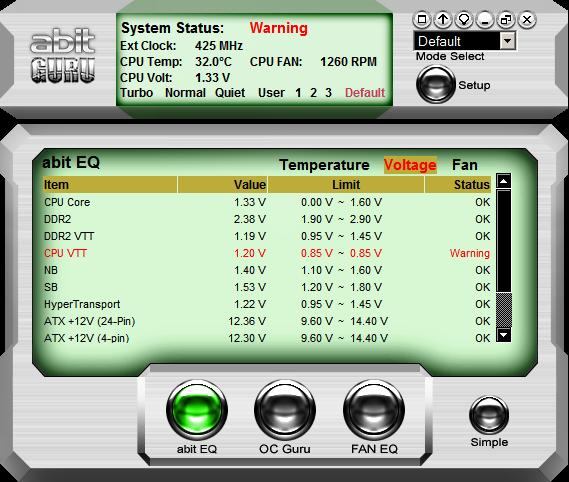Click the 425 MHz Ext Clock value
This screenshot has height=482, width=569.
pyautogui.click(x=219, y=46)
